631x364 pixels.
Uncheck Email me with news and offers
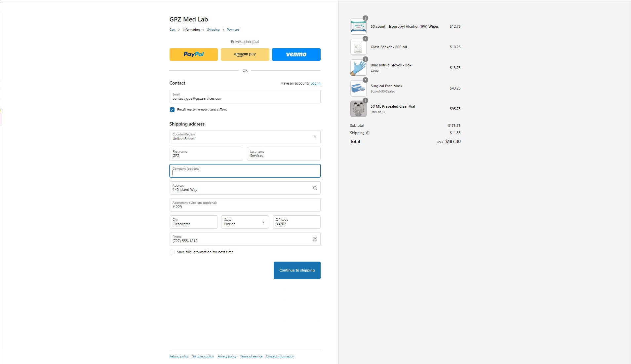172,110
